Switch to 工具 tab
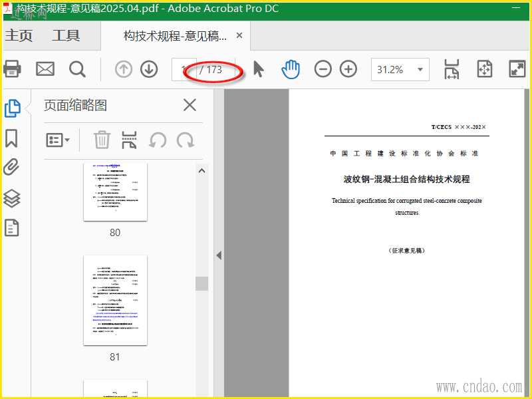532x399 pixels. click(x=66, y=36)
